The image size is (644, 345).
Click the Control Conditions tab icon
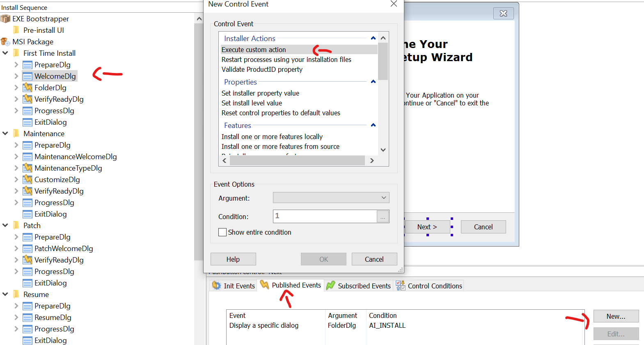click(400, 286)
